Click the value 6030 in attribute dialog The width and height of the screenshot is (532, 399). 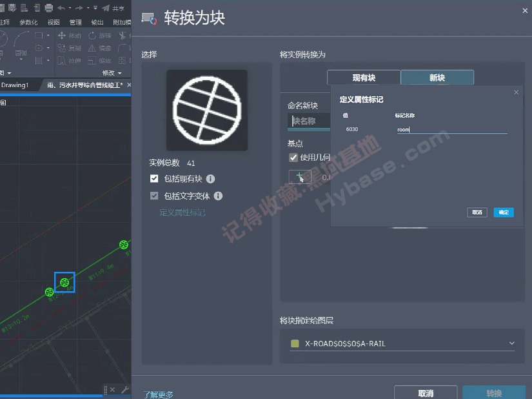click(x=352, y=129)
